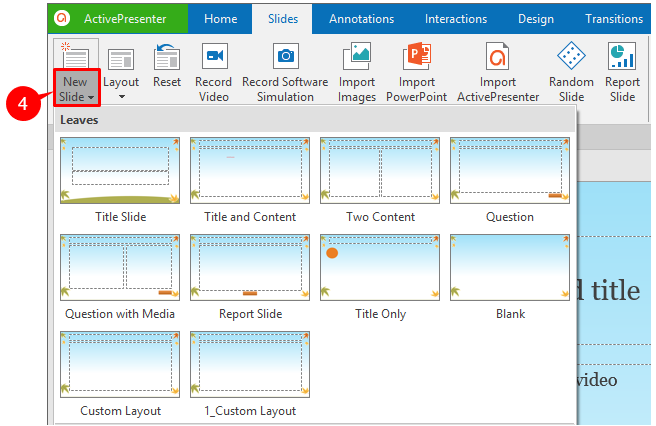Select the Blank layout thumbnail
Viewport: 656px width, 426px height.
click(x=510, y=267)
